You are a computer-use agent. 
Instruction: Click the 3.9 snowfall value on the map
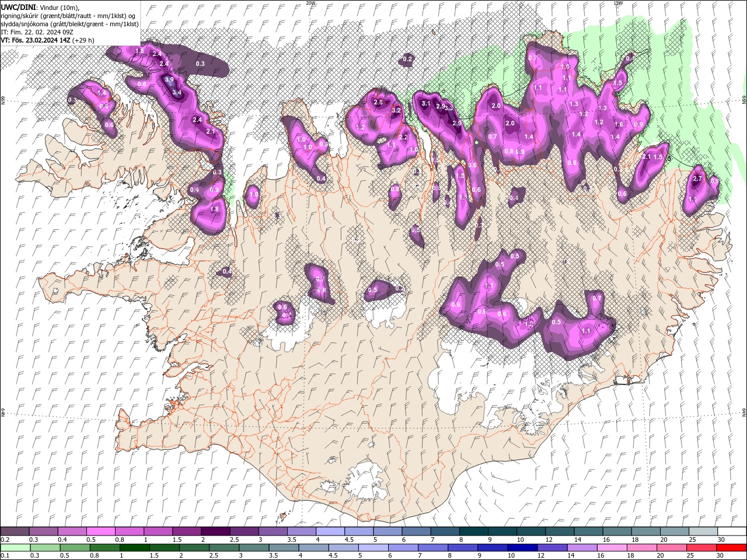[x=169, y=79]
